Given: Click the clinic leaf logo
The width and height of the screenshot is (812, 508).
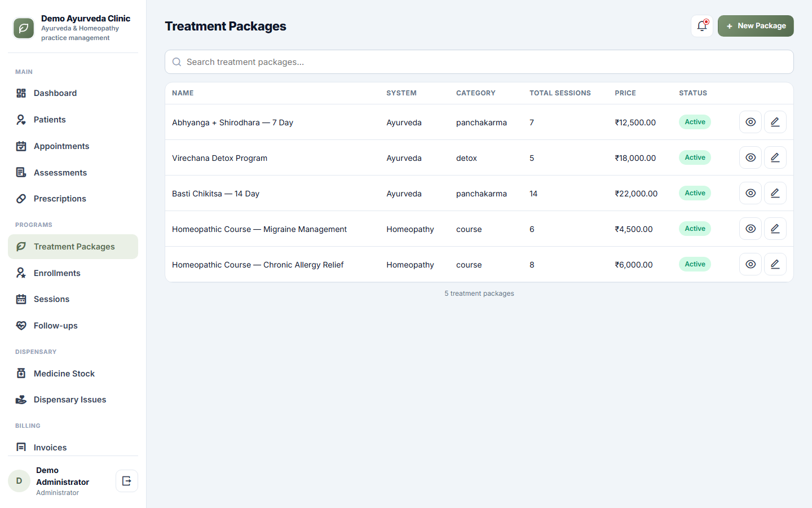Looking at the screenshot, I should [24, 28].
